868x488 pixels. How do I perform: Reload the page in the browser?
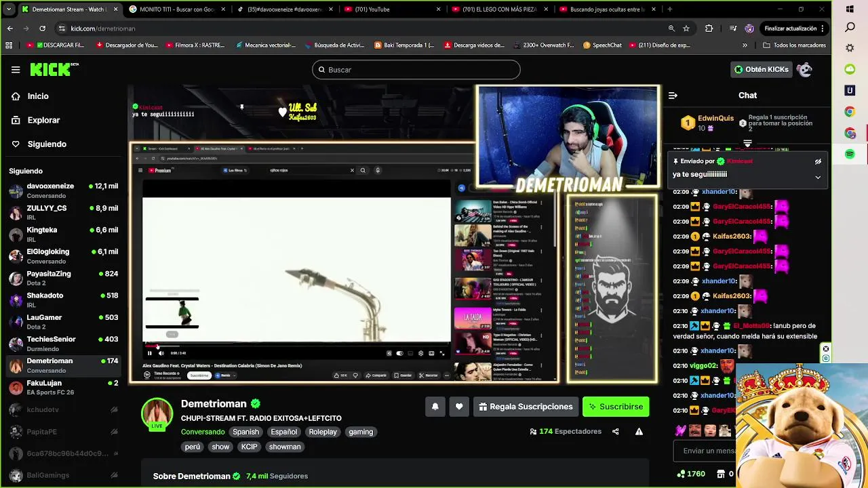(42, 28)
